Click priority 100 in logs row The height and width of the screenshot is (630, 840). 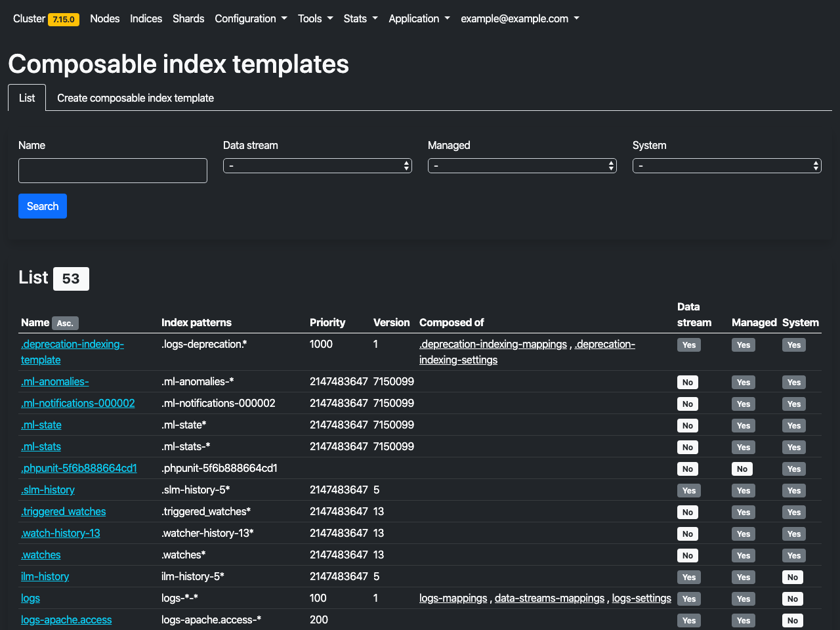[x=318, y=598]
